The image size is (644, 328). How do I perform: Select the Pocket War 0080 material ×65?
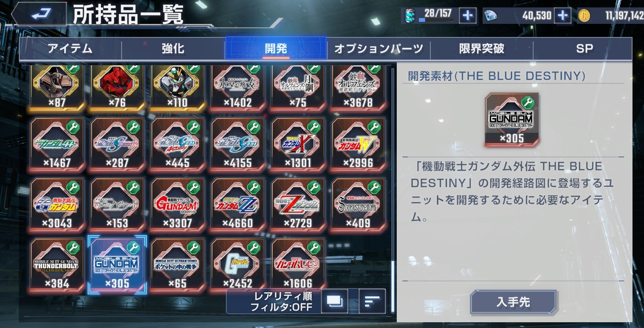click(177, 265)
